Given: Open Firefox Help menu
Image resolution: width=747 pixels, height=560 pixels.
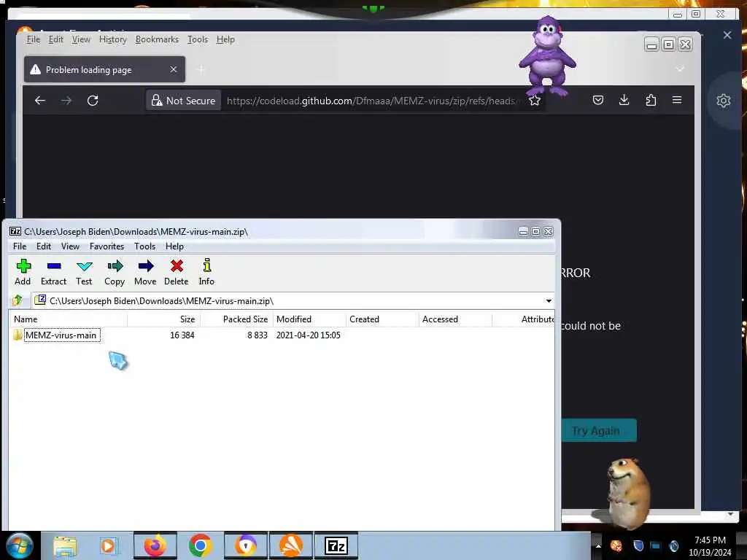Looking at the screenshot, I should [x=225, y=39].
